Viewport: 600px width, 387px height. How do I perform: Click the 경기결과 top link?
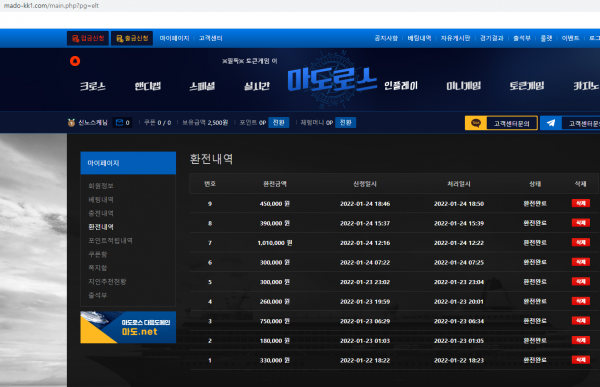coord(492,38)
